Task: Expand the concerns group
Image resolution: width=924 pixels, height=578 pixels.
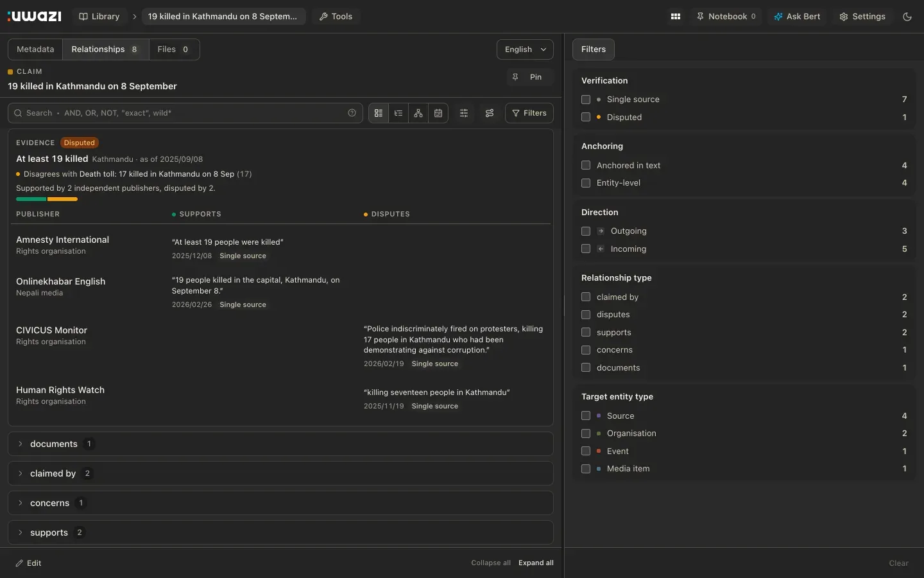Action: 280,503
